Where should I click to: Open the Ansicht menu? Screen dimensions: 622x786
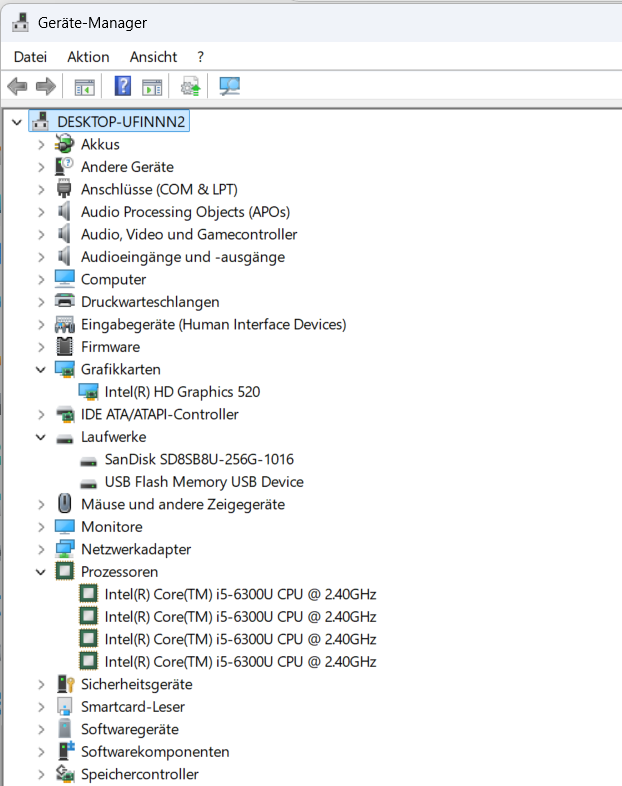(153, 57)
